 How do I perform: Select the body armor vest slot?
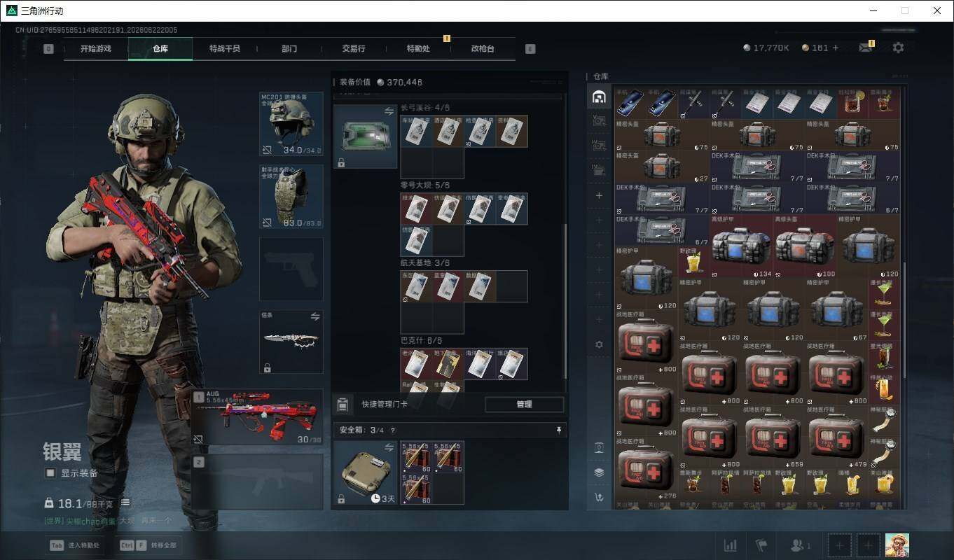pos(291,197)
